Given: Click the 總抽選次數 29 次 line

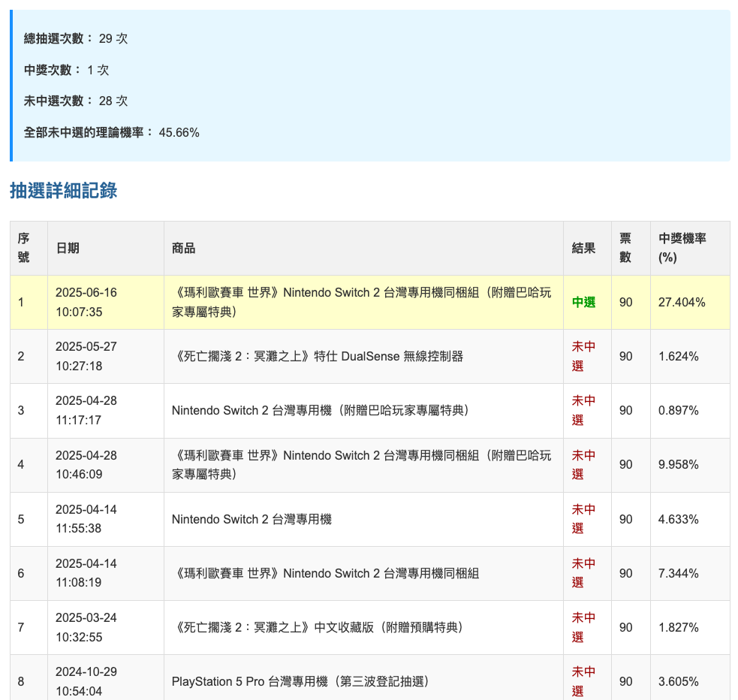Looking at the screenshot, I should point(76,38).
